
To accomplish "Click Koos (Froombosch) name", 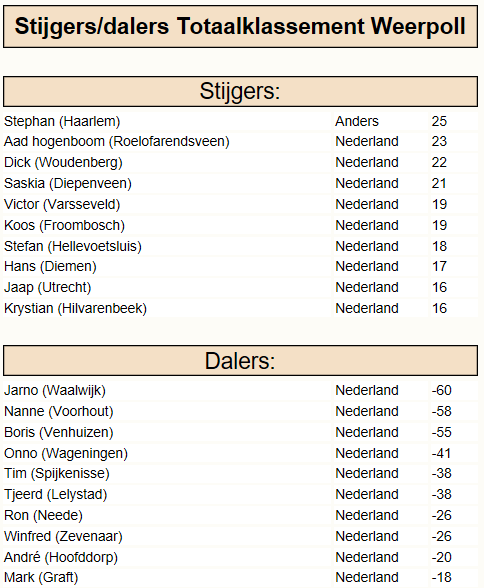I will pyautogui.click(x=64, y=226).
